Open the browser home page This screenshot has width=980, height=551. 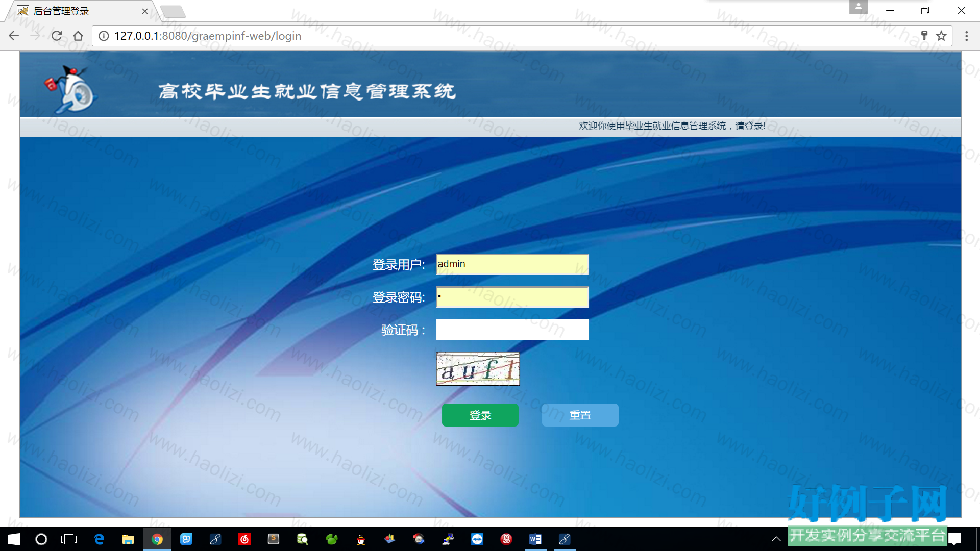pos(78,36)
